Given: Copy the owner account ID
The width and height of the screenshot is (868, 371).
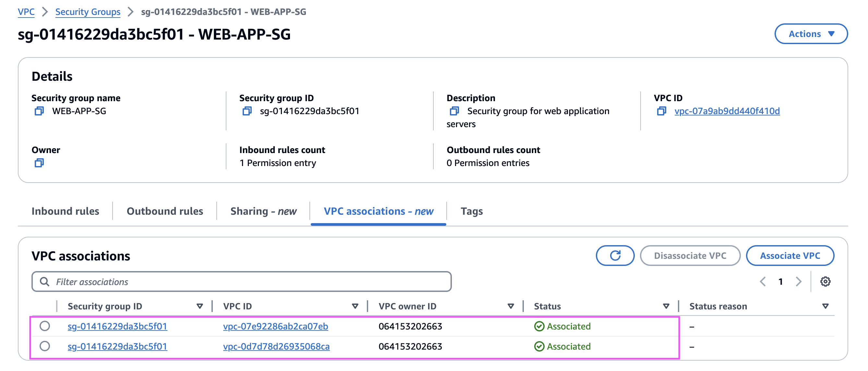Looking at the screenshot, I should tap(39, 163).
